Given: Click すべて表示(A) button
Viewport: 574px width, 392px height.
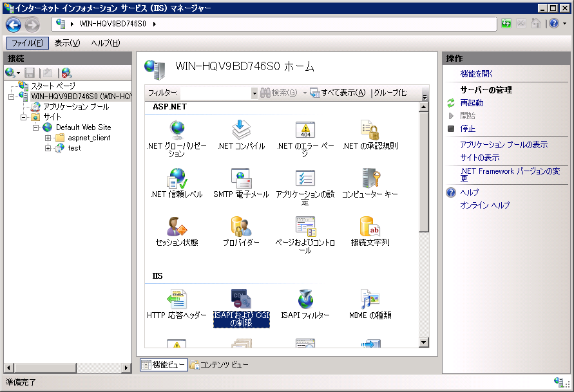Looking at the screenshot, I should click(338, 93).
